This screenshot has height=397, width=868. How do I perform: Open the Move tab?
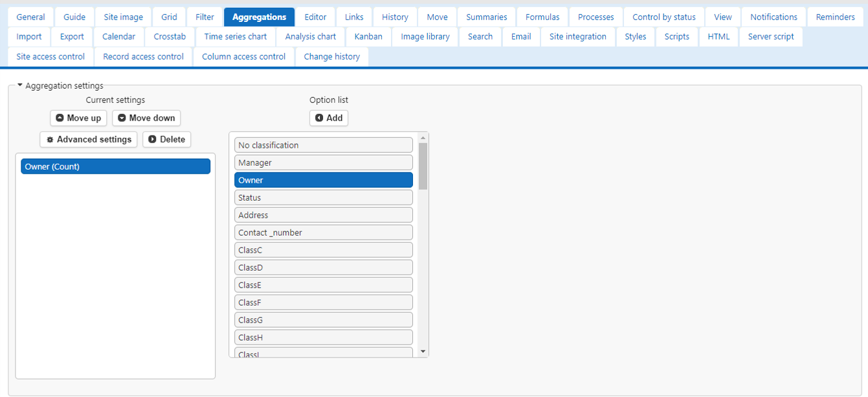click(437, 17)
